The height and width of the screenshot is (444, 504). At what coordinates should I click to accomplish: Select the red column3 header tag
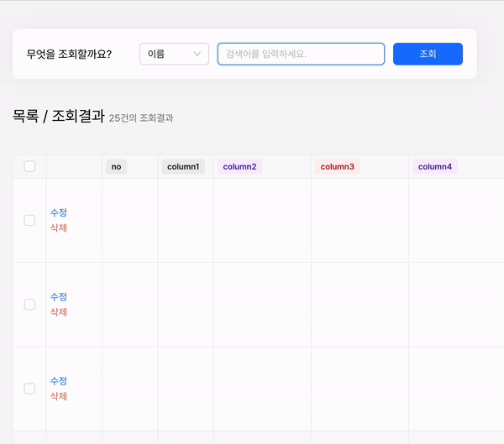pos(337,166)
